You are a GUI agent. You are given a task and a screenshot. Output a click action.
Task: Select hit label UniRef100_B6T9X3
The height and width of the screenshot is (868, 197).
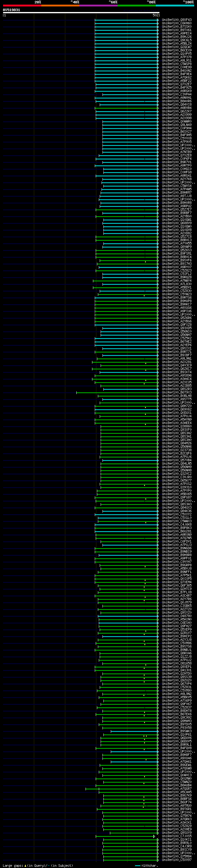[x=177, y=393]
